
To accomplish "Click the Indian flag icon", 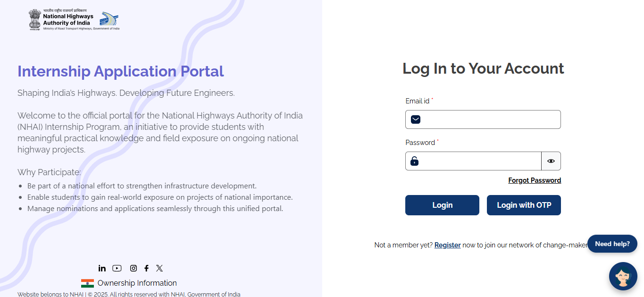I will coord(88,282).
